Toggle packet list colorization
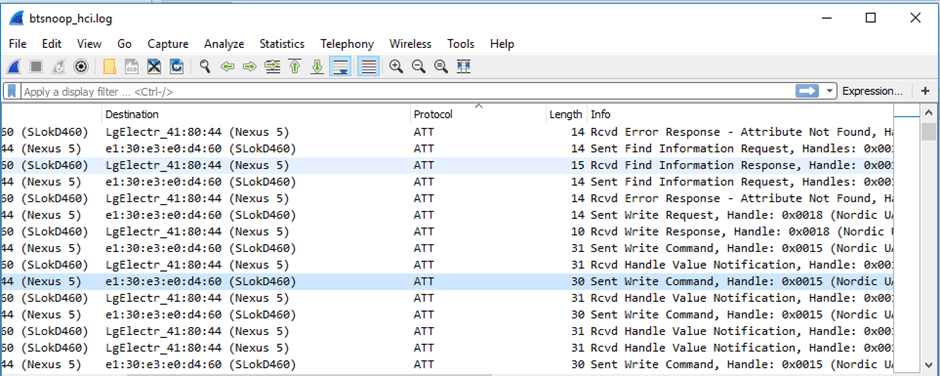940x376 pixels. coord(368,67)
